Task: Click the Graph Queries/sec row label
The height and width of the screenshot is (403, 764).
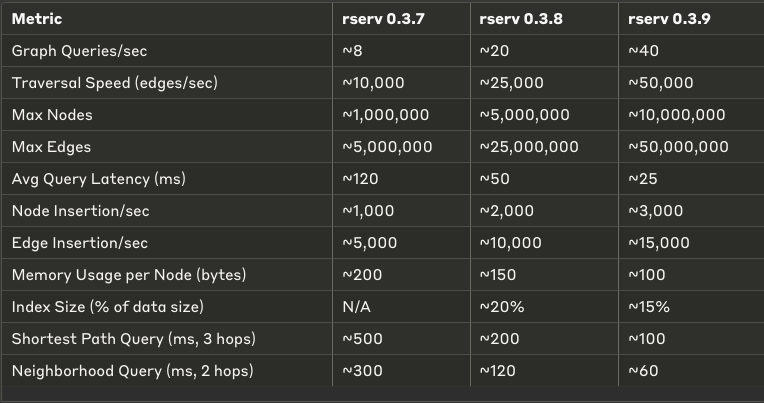Action: (x=79, y=51)
